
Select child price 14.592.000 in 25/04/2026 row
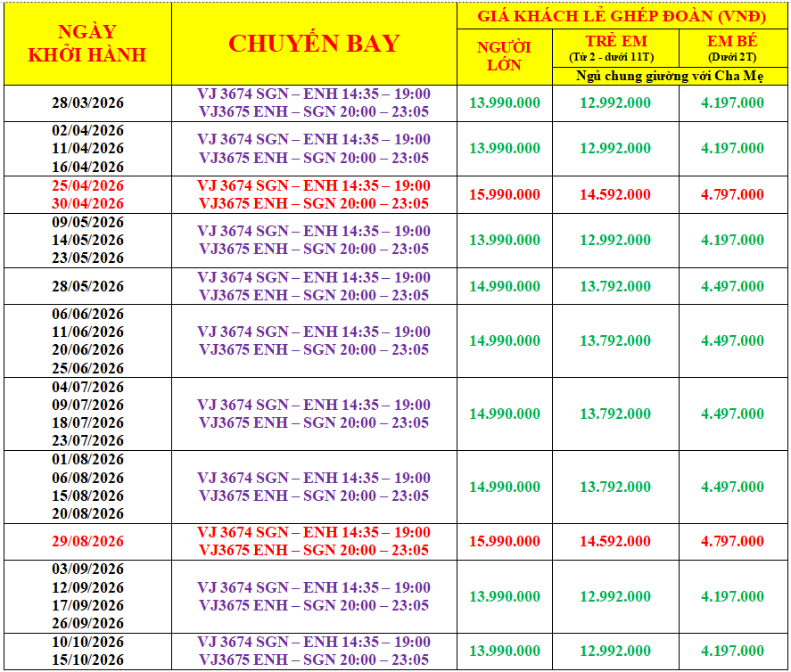pos(615,194)
